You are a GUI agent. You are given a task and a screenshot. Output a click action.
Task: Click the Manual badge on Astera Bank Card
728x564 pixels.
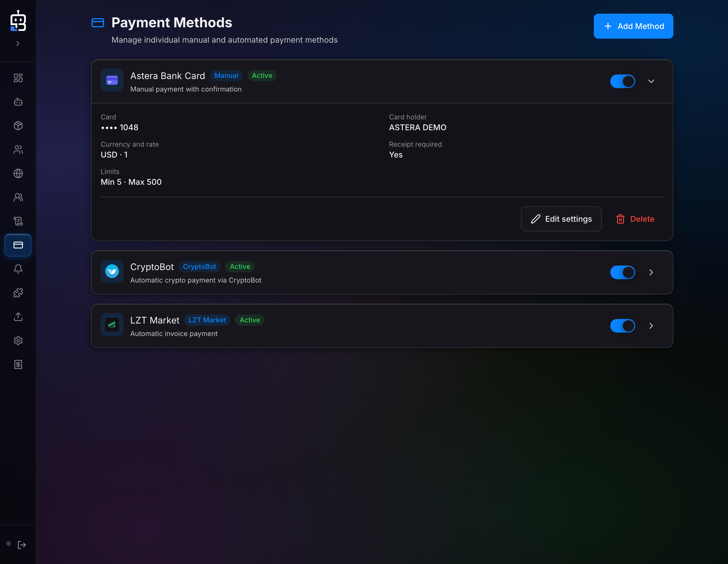(x=226, y=76)
